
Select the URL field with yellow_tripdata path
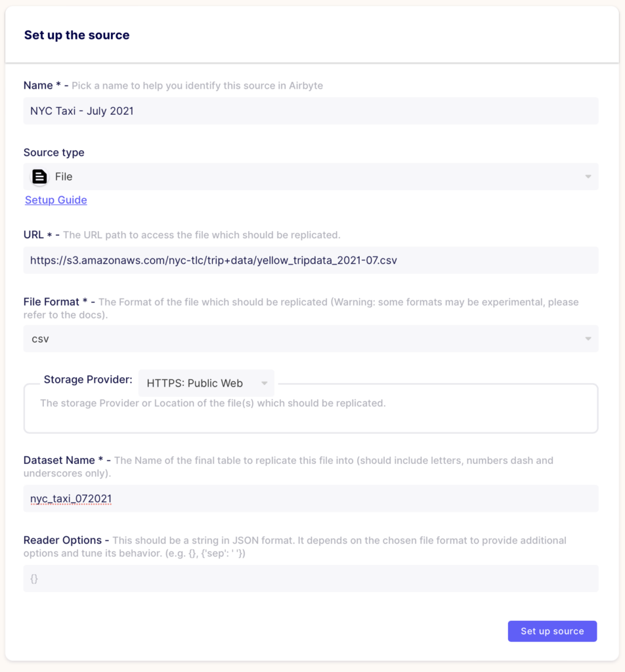pyautogui.click(x=311, y=260)
